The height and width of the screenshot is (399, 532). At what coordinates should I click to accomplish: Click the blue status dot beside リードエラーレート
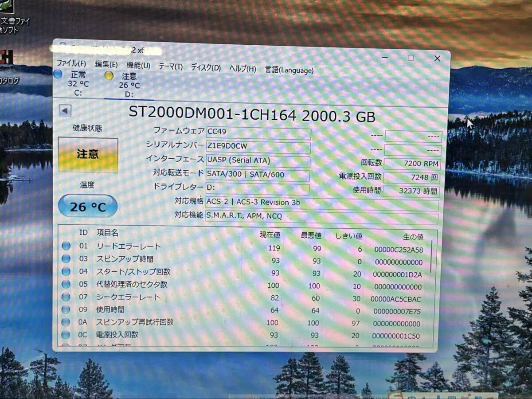(66, 246)
